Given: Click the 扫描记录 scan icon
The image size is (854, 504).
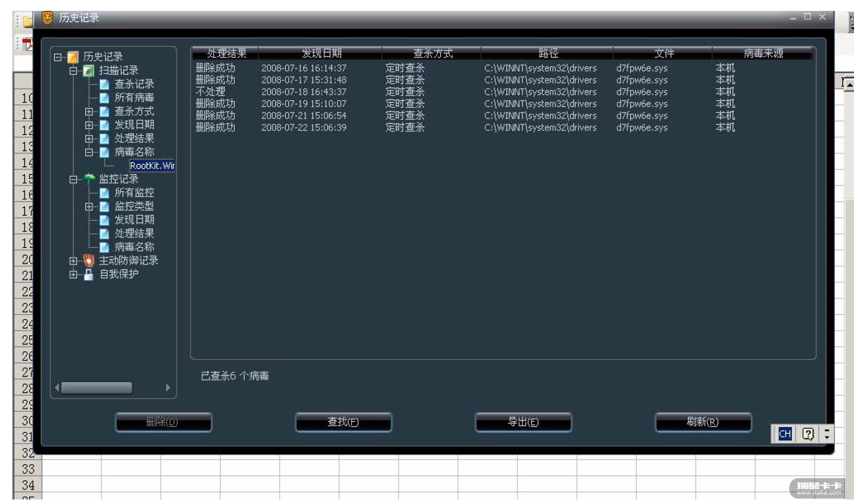Looking at the screenshot, I should click(89, 71).
